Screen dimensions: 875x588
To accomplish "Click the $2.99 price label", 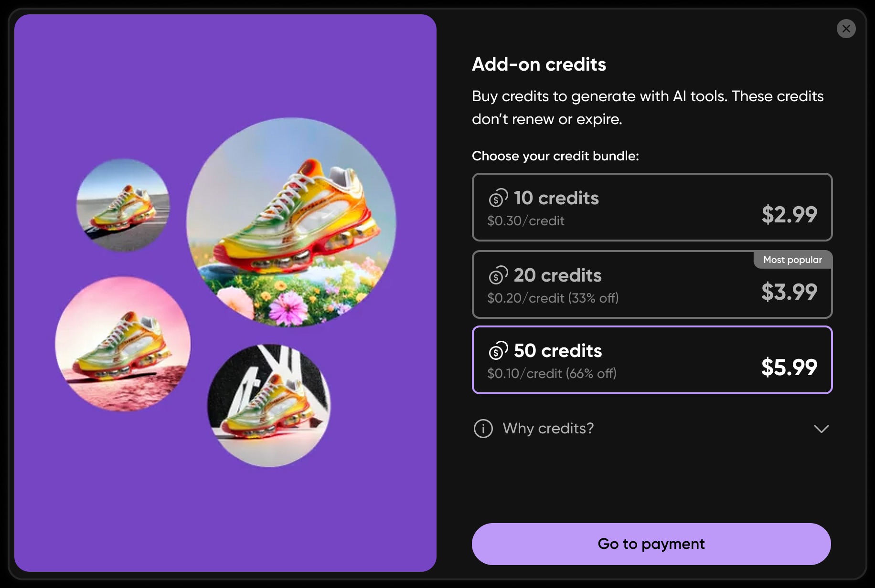I will click(789, 215).
